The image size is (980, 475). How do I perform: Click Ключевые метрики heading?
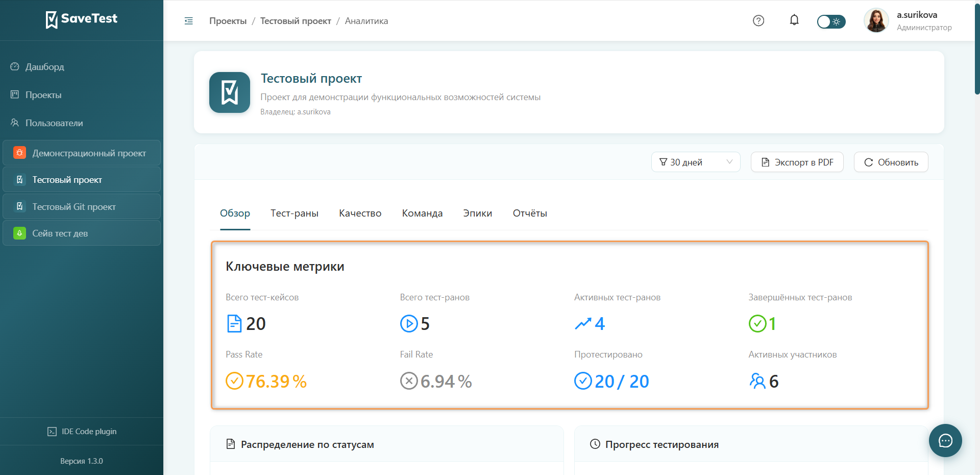click(x=285, y=267)
